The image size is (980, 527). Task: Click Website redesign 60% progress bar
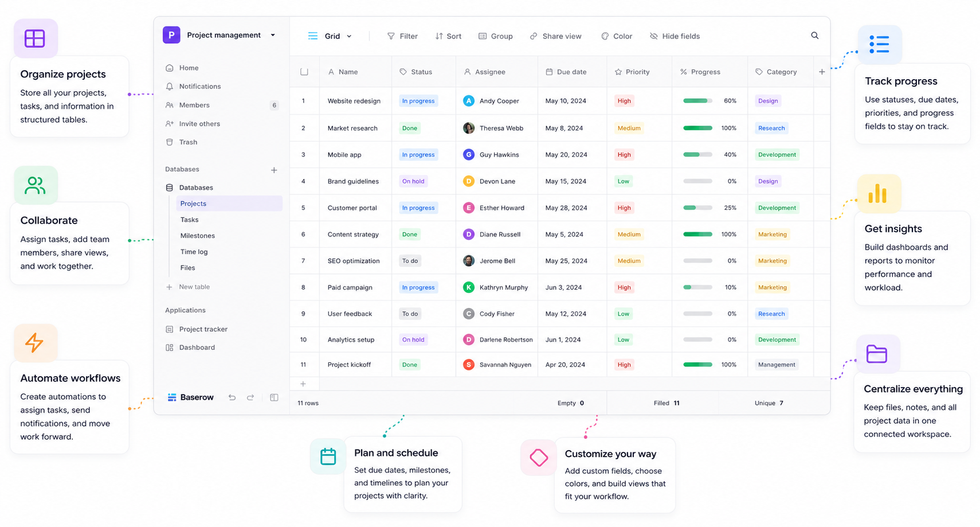pyautogui.click(x=697, y=101)
